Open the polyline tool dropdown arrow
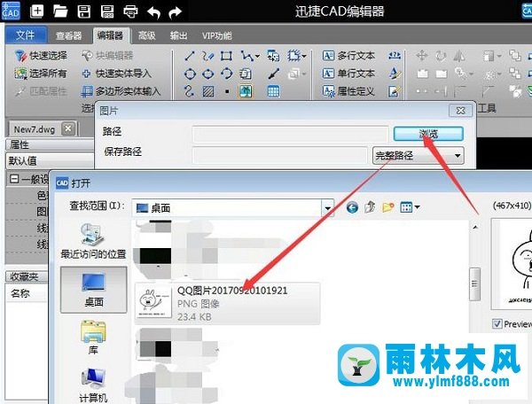Screen dimensions: 532x404 pyautogui.click(x=257, y=56)
